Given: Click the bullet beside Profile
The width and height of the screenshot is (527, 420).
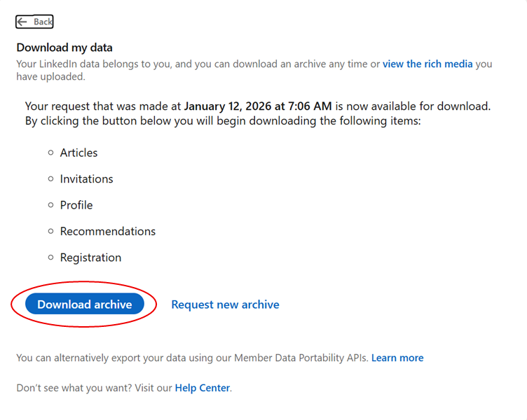Looking at the screenshot, I should [x=50, y=205].
